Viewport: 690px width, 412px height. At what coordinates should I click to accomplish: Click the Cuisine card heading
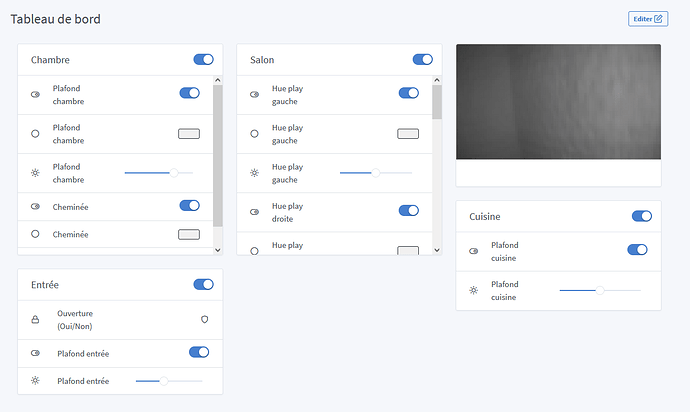point(484,217)
